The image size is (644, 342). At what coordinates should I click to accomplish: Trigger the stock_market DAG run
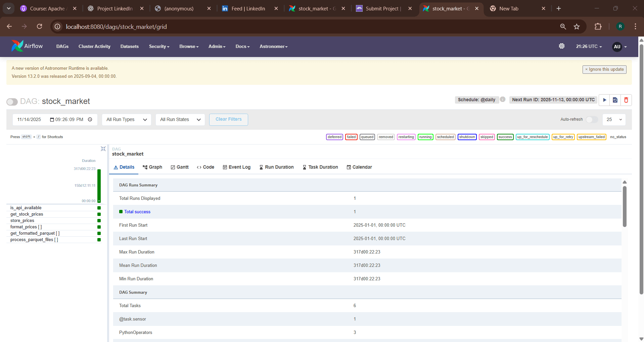click(604, 100)
